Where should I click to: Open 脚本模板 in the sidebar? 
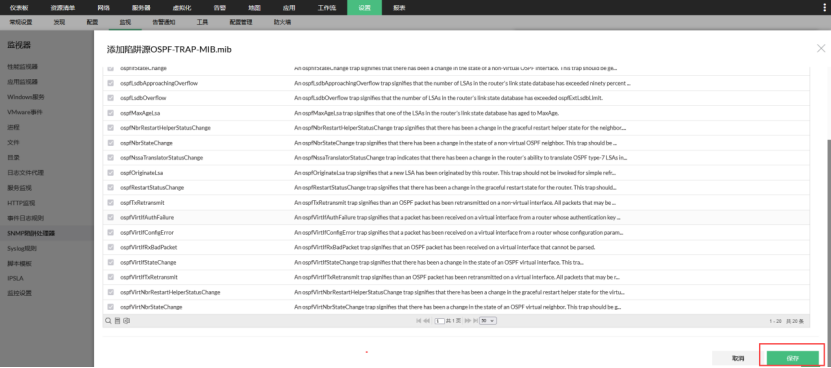pos(19,263)
